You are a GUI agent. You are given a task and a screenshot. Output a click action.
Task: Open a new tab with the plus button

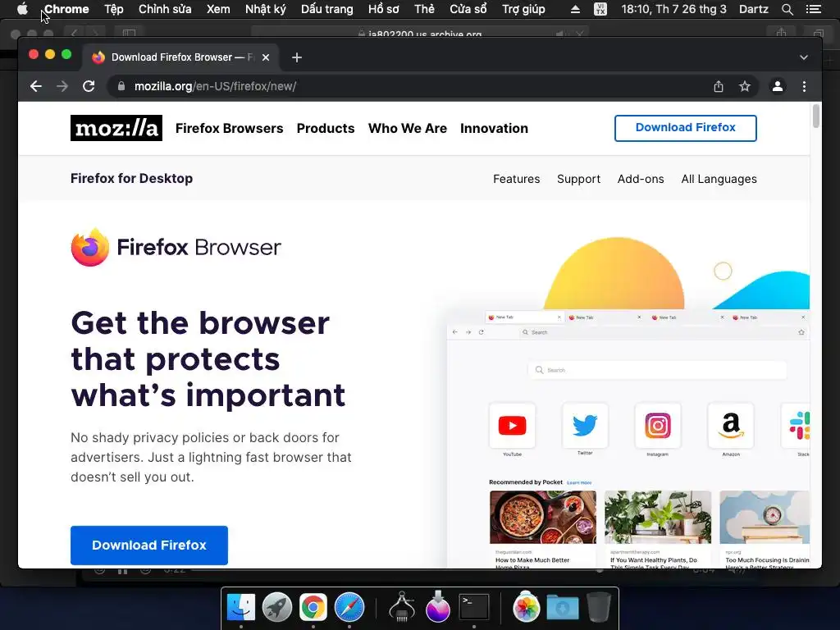pos(297,57)
